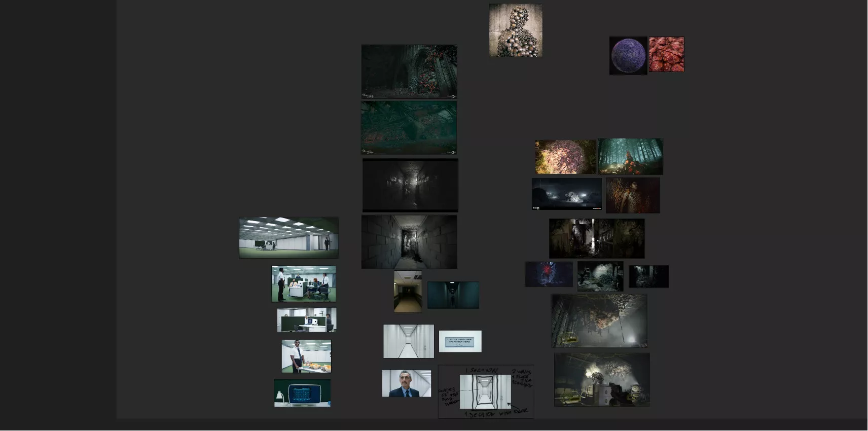
Task: Select the concrete block hallway image
Action: point(409,242)
